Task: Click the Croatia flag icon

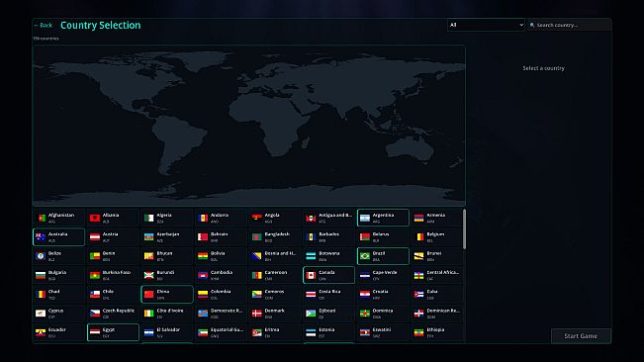Action: coord(365,295)
